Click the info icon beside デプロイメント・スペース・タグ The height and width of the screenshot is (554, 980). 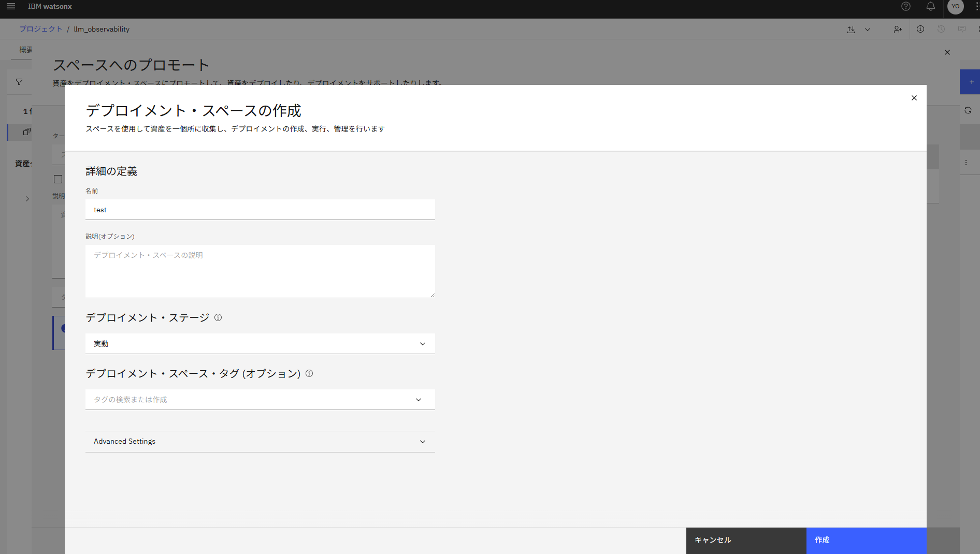(x=309, y=373)
